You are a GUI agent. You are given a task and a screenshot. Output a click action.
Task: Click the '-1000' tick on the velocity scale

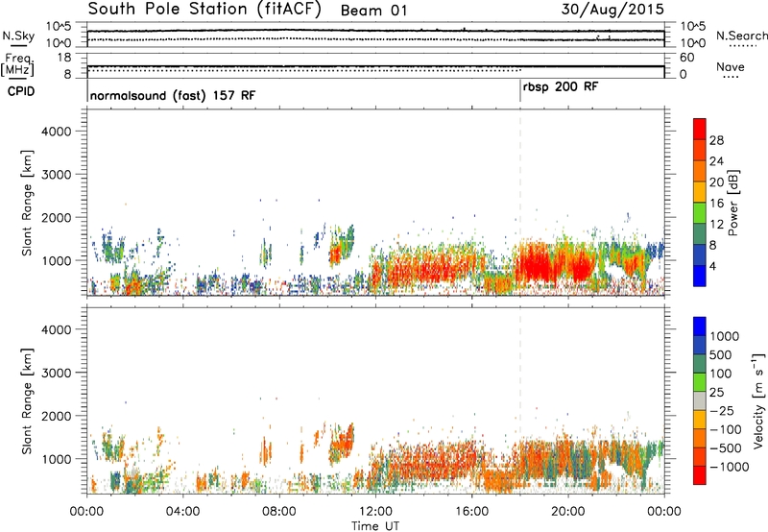pyautogui.click(x=729, y=467)
